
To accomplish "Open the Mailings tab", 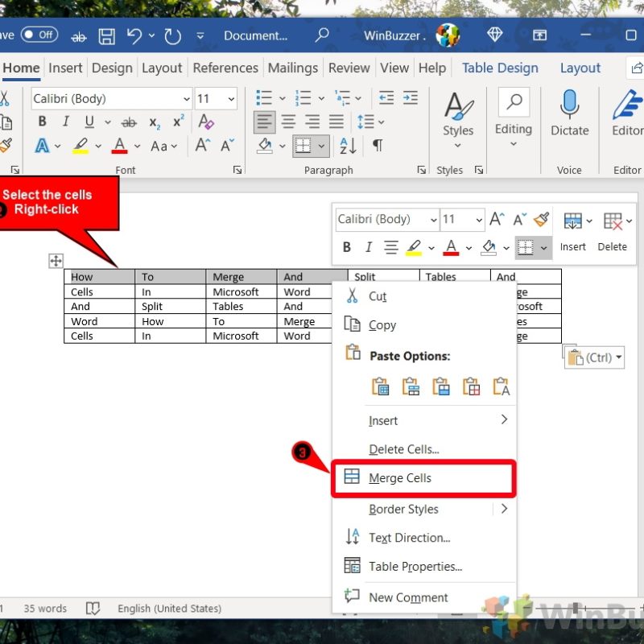I will click(293, 68).
